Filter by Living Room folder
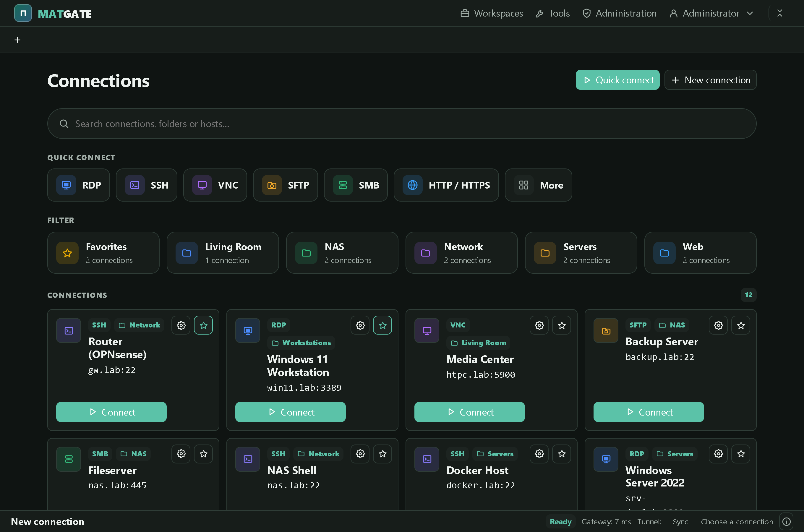Image resolution: width=804 pixels, height=532 pixels. 223,253
